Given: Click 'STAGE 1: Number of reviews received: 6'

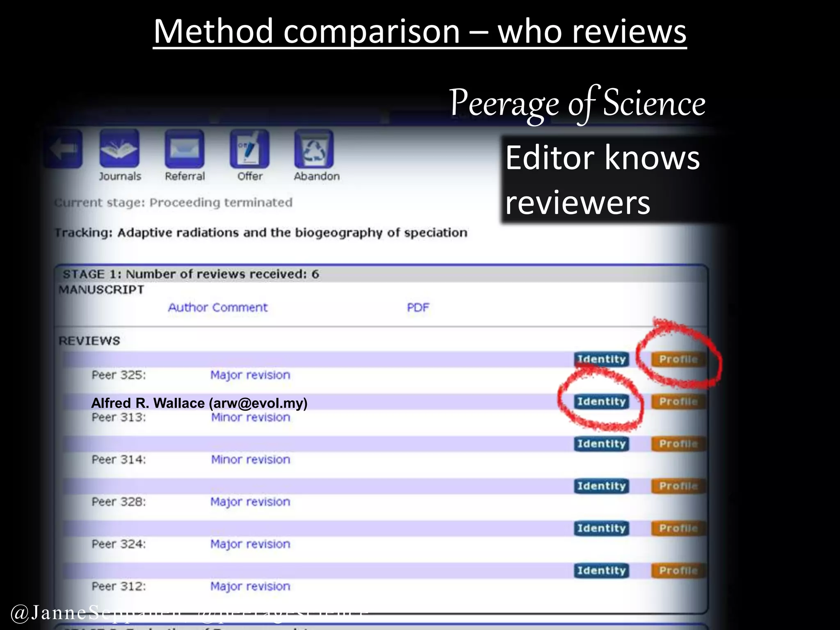Looking at the screenshot, I should click(191, 274).
